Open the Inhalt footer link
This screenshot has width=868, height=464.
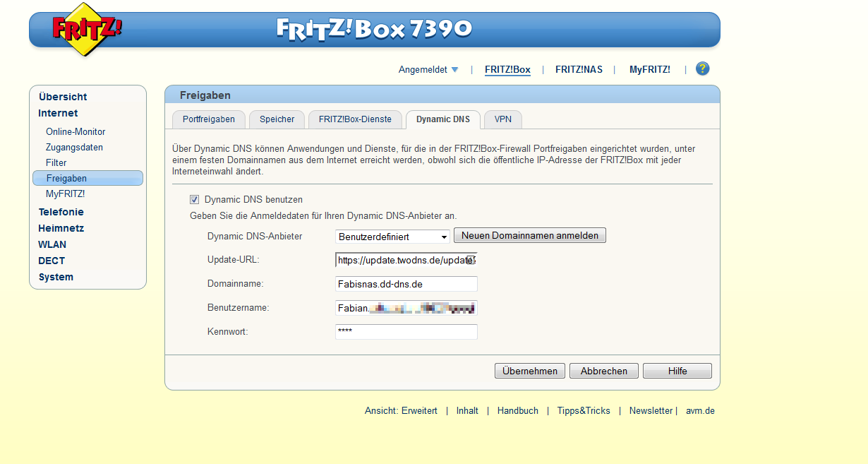pyautogui.click(x=467, y=410)
